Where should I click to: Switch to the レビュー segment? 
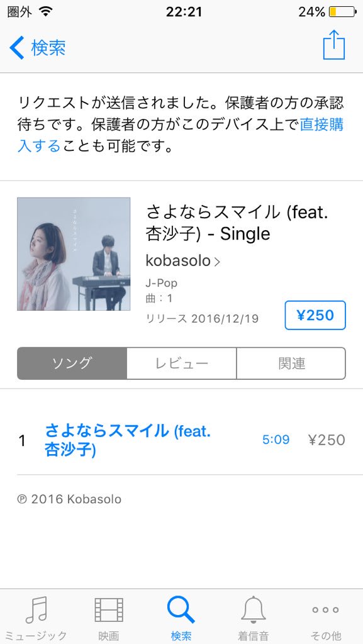181,364
